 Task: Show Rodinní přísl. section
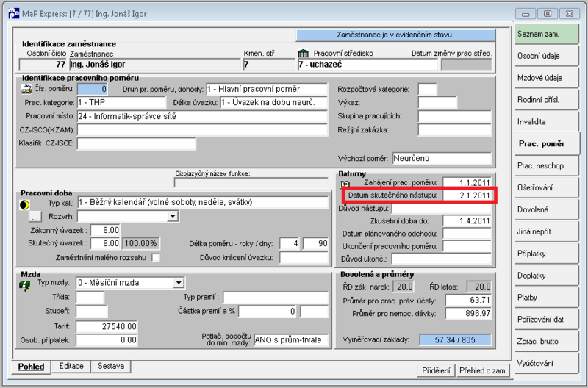click(546, 100)
